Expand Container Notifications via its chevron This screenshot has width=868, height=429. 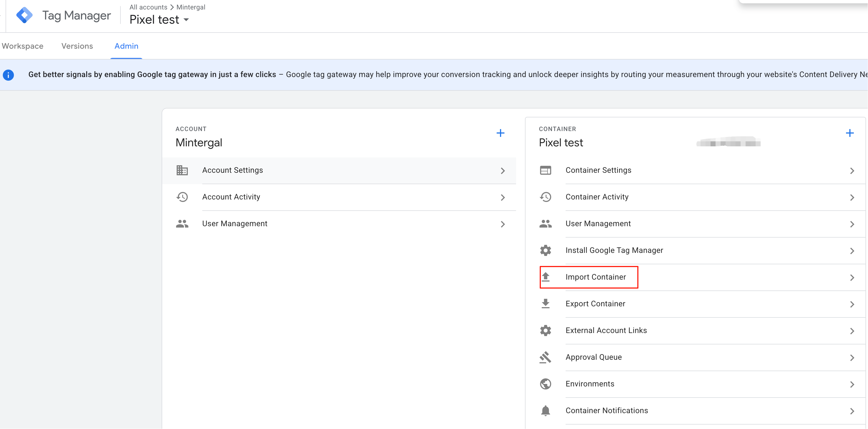point(852,411)
